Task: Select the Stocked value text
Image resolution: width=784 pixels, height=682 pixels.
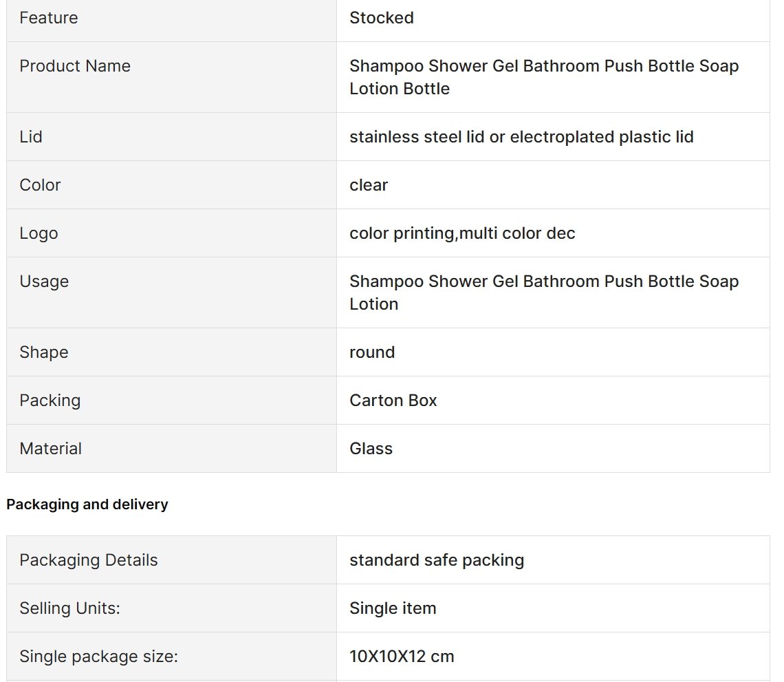Action: coord(382,18)
